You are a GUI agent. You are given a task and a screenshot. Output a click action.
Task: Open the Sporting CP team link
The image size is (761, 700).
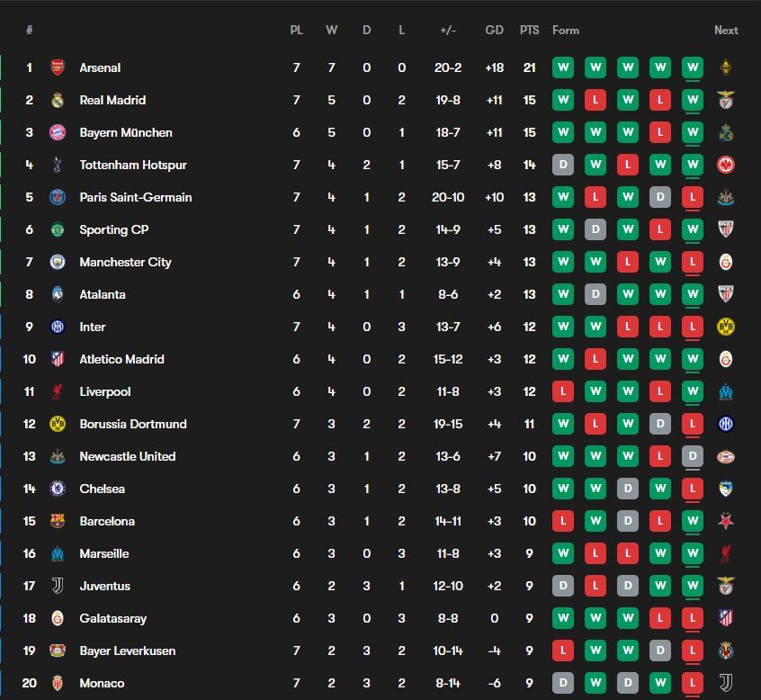113,229
